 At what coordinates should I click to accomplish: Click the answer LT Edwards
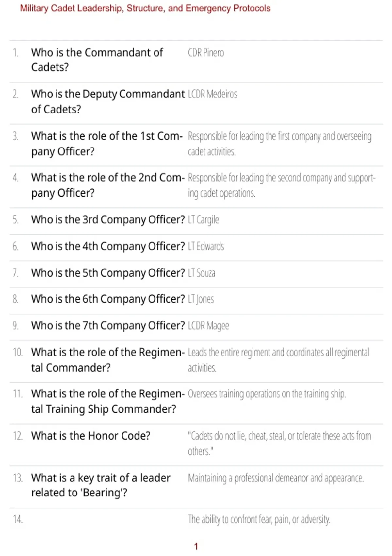point(206,246)
